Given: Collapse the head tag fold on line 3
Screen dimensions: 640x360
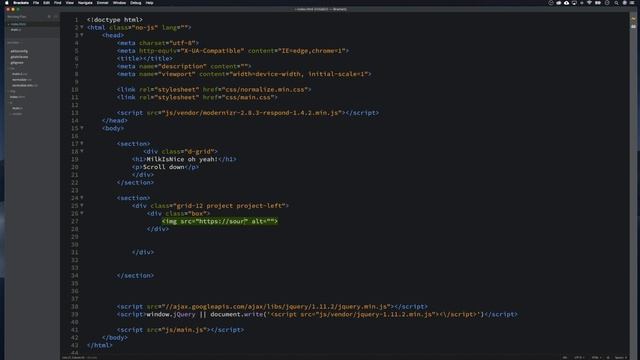Looking at the screenshot, I should (x=82, y=35).
